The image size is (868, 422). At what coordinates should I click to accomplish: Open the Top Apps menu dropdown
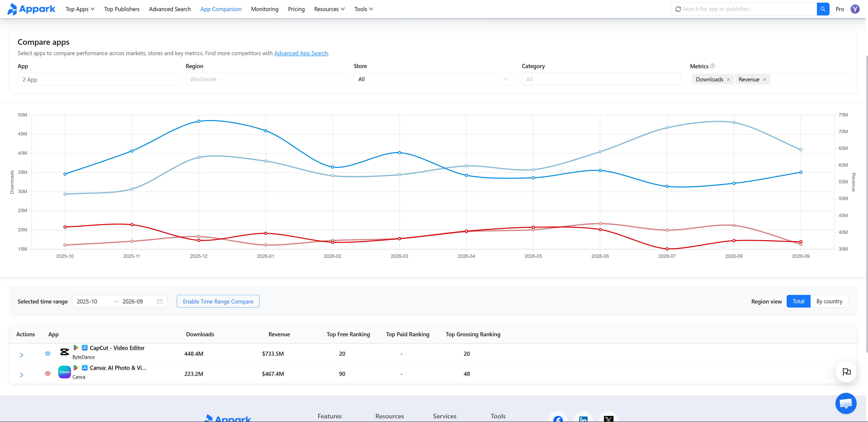point(80,9)
